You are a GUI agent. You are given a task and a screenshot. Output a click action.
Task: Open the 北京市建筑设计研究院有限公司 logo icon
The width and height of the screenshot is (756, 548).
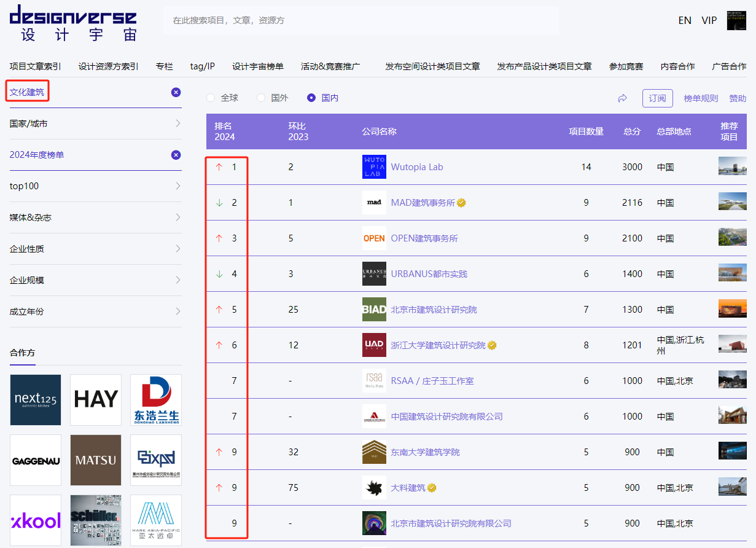pyautogui.click(x=374, y=523)
